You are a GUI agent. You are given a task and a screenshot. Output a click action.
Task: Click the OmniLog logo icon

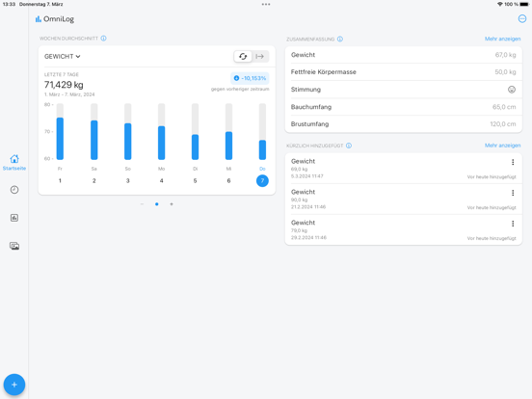[39, 19]
